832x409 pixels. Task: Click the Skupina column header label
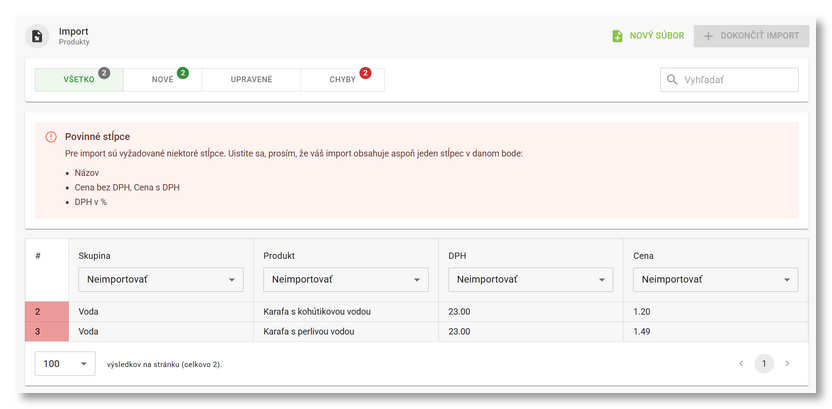coord(94,256)
